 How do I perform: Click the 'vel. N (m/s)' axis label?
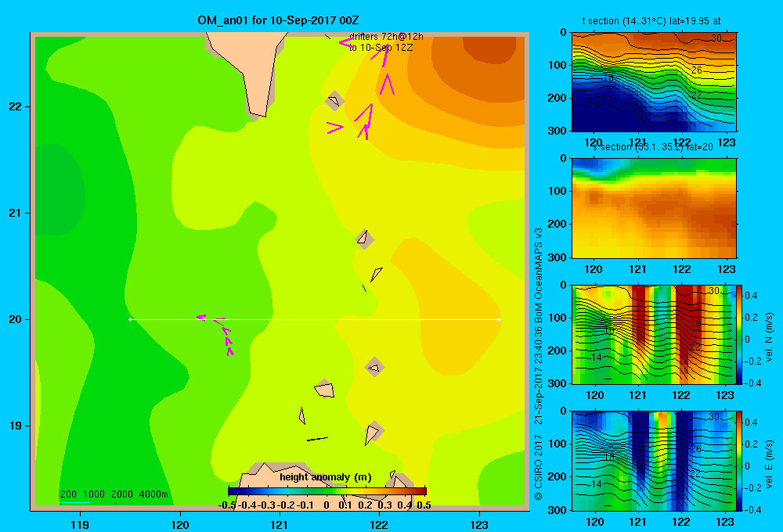coord(770,337)
